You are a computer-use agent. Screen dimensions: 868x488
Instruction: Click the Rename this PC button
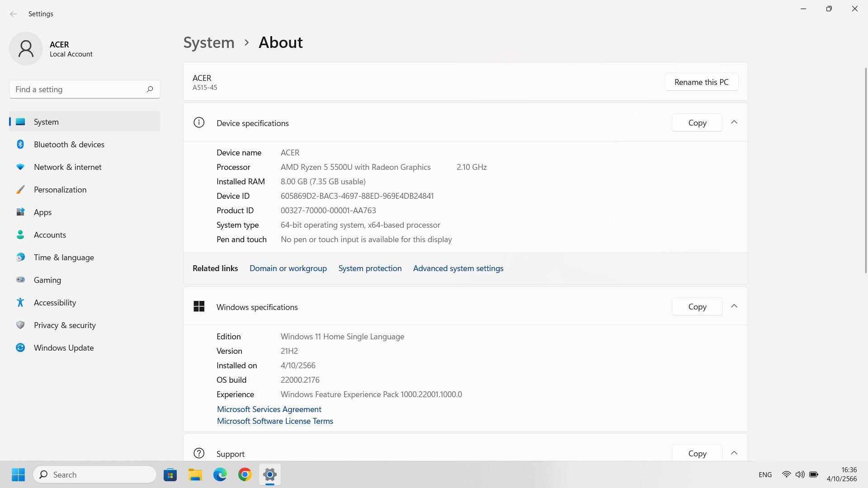[x=702, y=82]
